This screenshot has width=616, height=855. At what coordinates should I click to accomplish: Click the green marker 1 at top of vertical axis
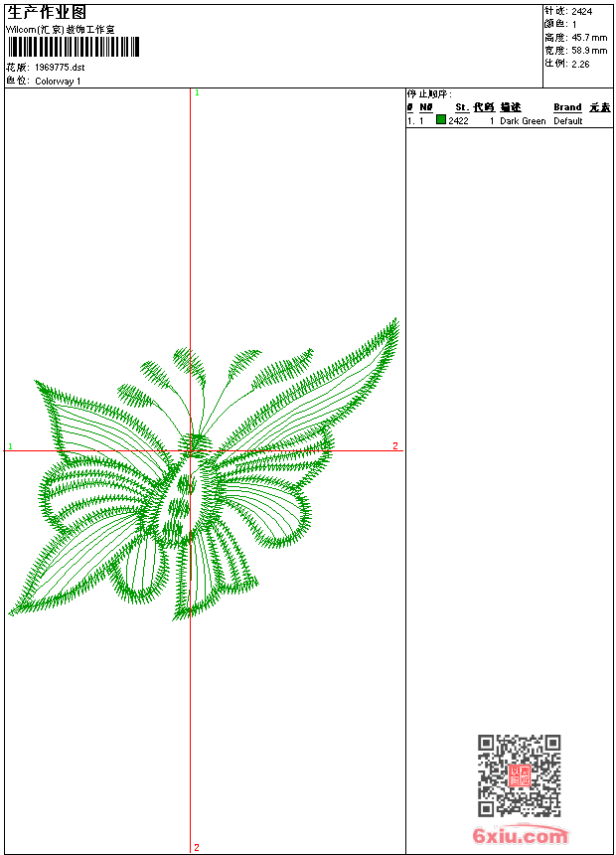click(197, 92)
